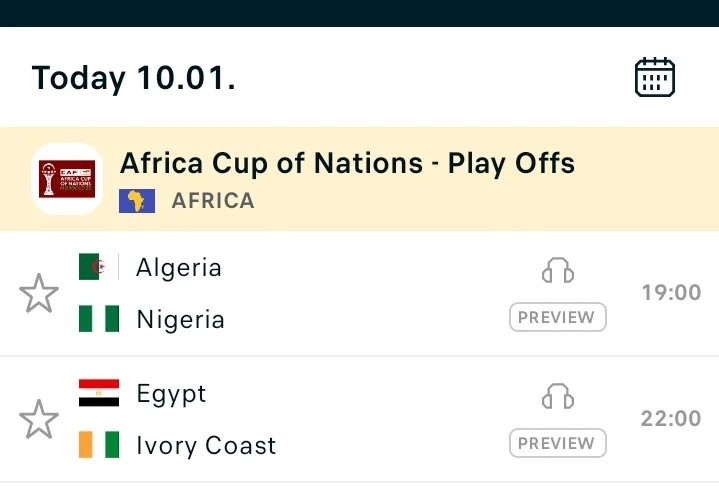719x491 pixels.
Task: Favorite the Egypt vs Ivory Coast match
Action: [x=39, y=419]
